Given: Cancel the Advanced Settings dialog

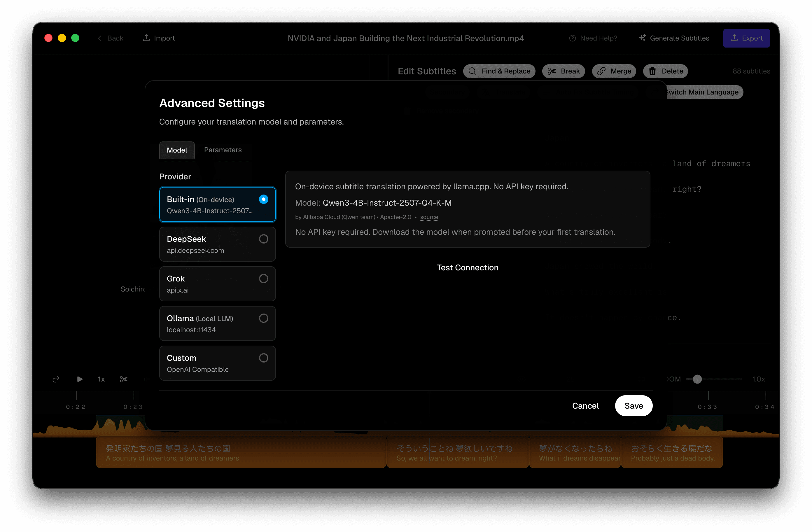Looking at the screenshot, I should [x=585, y=405].
